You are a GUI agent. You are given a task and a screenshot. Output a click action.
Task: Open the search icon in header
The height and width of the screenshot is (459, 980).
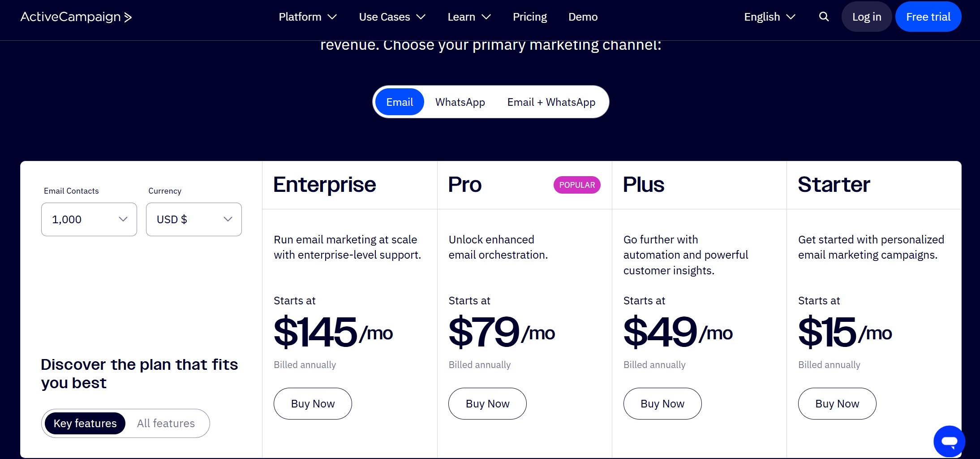824,17
